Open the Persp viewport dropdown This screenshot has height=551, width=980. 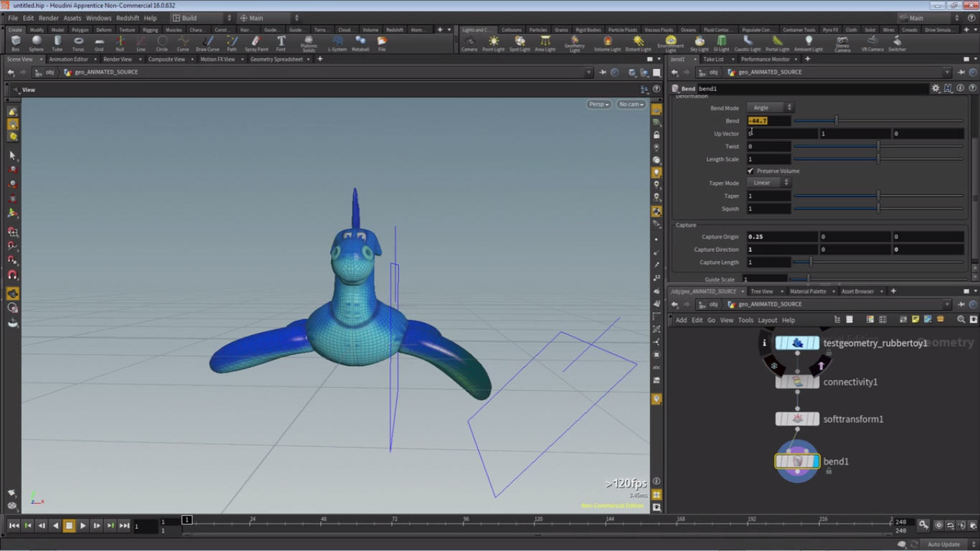598,104
